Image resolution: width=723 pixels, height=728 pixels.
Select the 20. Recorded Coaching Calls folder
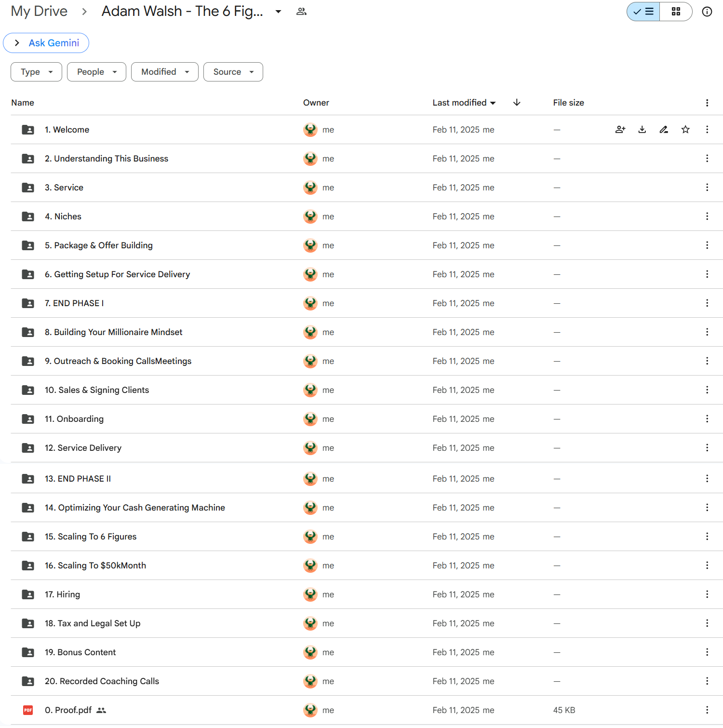tap(102, 681)
